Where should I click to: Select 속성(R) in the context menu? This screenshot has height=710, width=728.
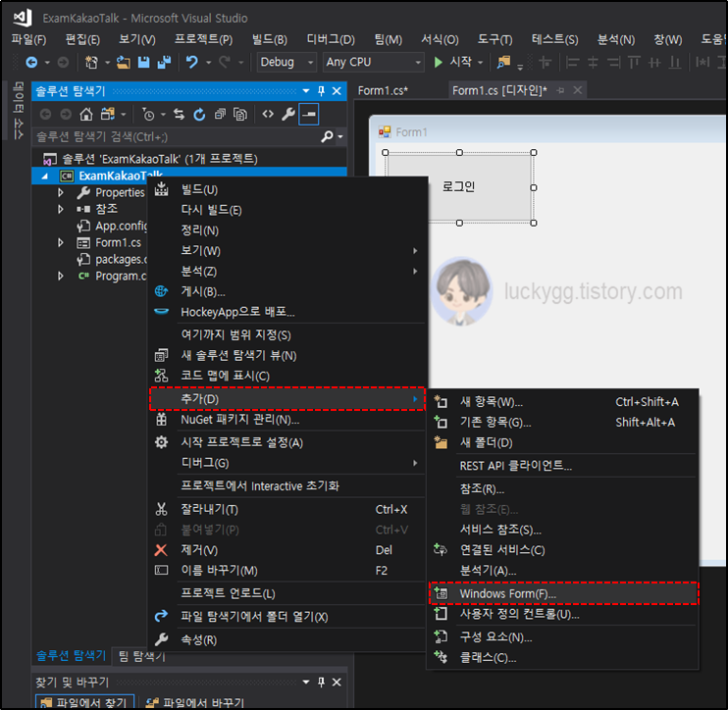pyautogui.click(x=286, y=640)
